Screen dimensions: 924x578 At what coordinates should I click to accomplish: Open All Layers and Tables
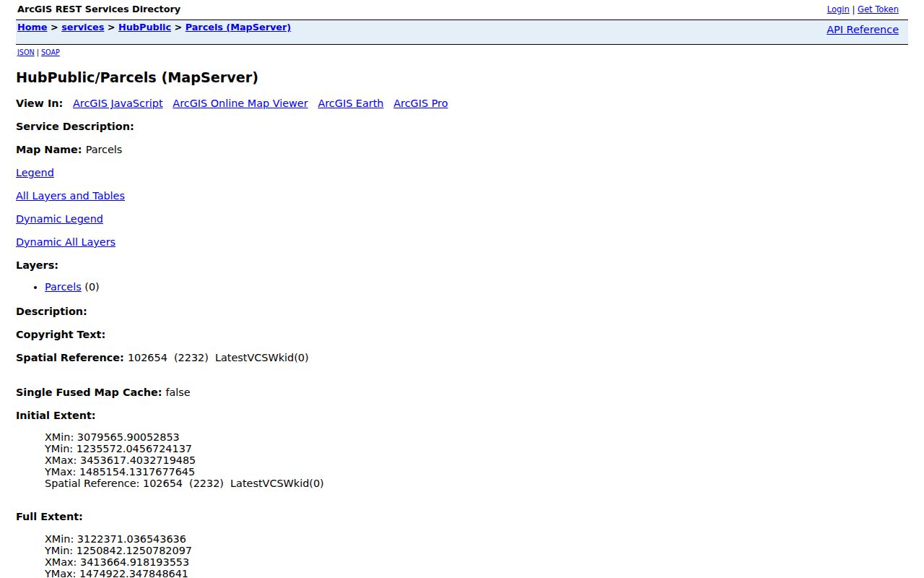(70, 196)
